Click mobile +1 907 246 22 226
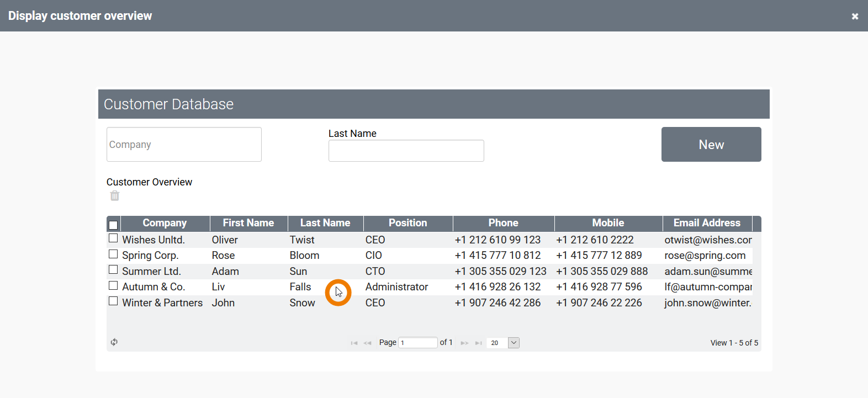This screenshot has width=868, height=398. 599,303
